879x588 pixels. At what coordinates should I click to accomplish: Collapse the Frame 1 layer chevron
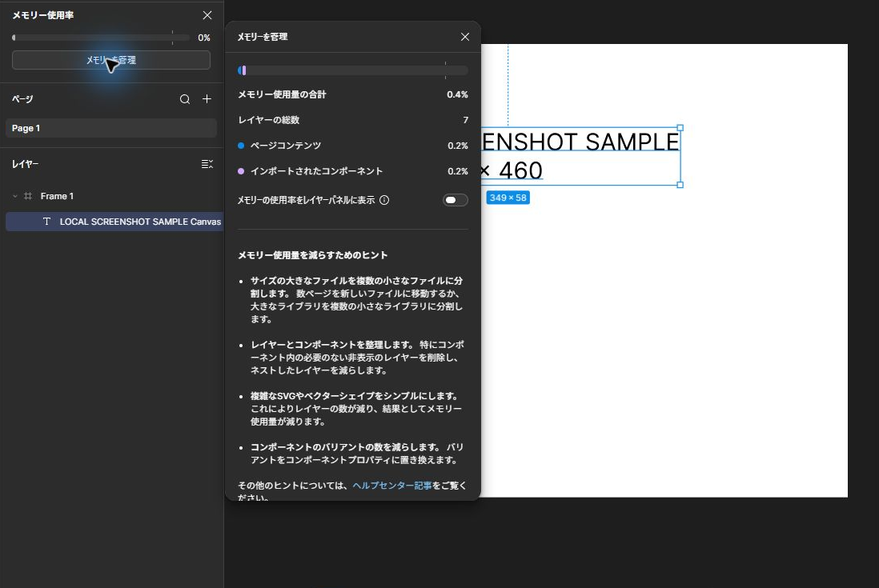click(15, 196)
